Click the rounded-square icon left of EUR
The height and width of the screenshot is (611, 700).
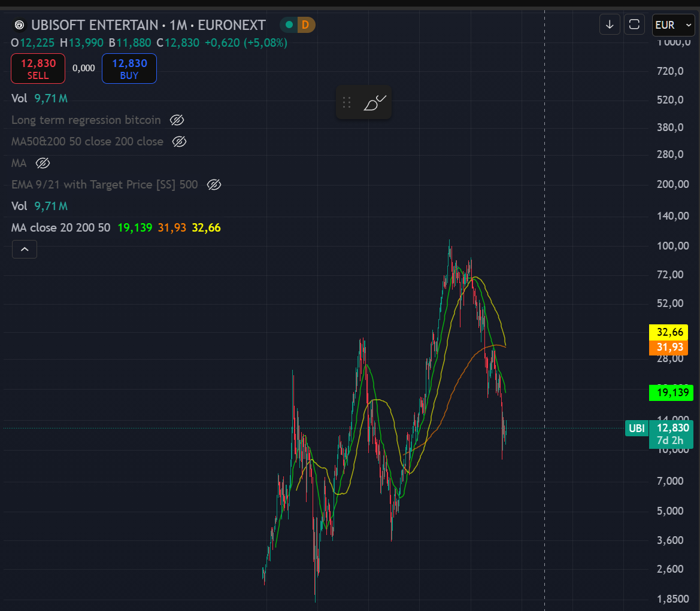[x=634, y=25]
